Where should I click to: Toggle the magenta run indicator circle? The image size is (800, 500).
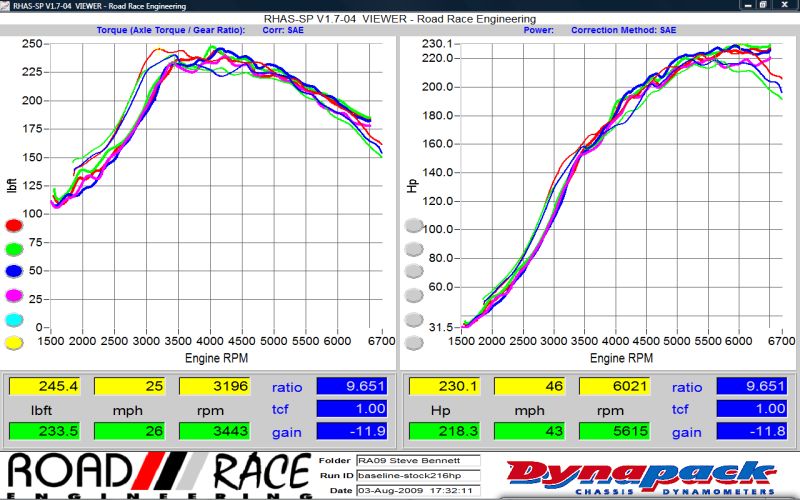point(14,296)
